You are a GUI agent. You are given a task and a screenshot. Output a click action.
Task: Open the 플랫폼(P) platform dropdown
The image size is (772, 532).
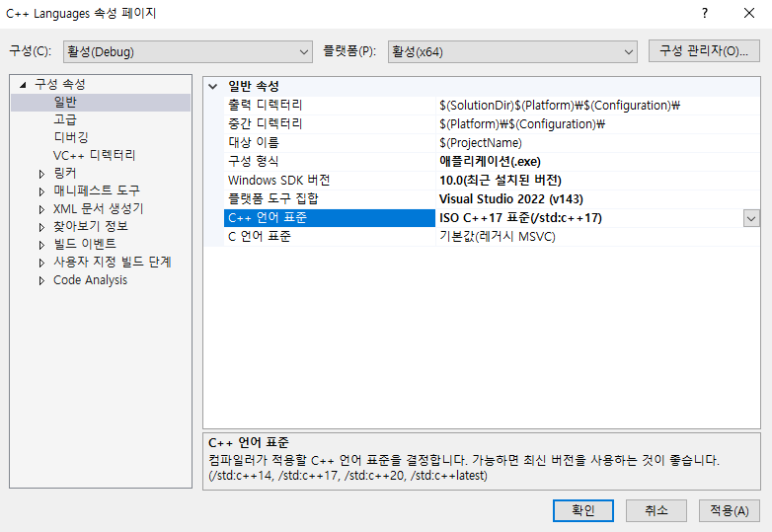[x=512, y=51]
